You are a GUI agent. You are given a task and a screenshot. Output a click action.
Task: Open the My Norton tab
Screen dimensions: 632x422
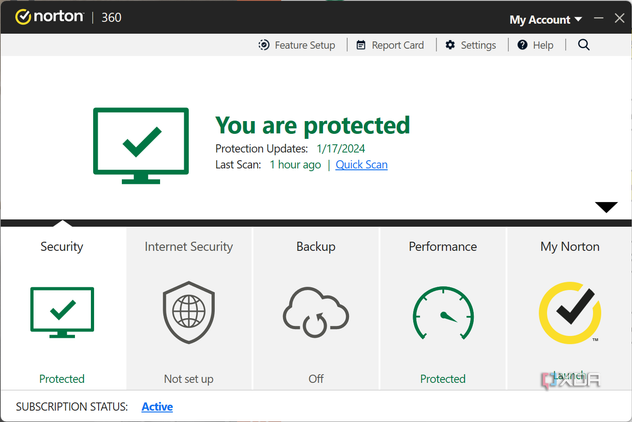[x=570, y=246]
